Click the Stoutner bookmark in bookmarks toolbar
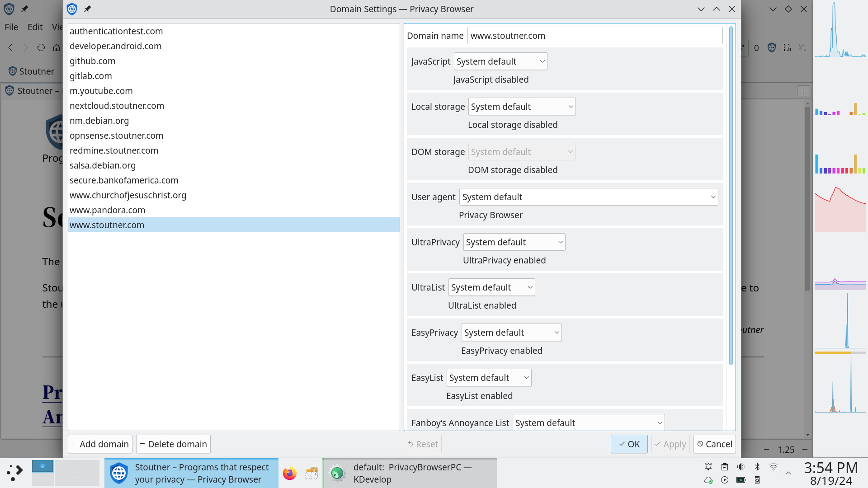 point(32,71)
